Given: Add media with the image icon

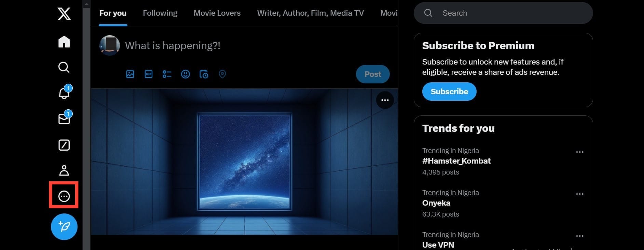Looking at the screenshot, I should tap(130, 74).
